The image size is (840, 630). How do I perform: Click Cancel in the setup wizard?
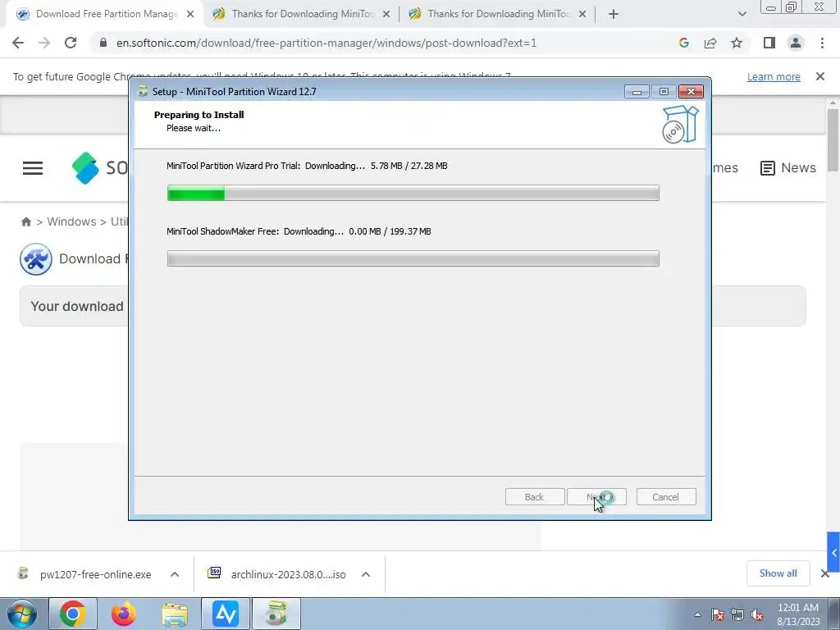click(666, 497)
